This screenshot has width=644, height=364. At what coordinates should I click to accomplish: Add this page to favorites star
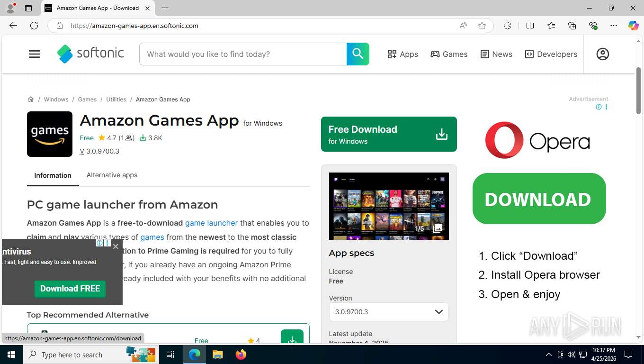pyautogui.click(x=482, y=26)
